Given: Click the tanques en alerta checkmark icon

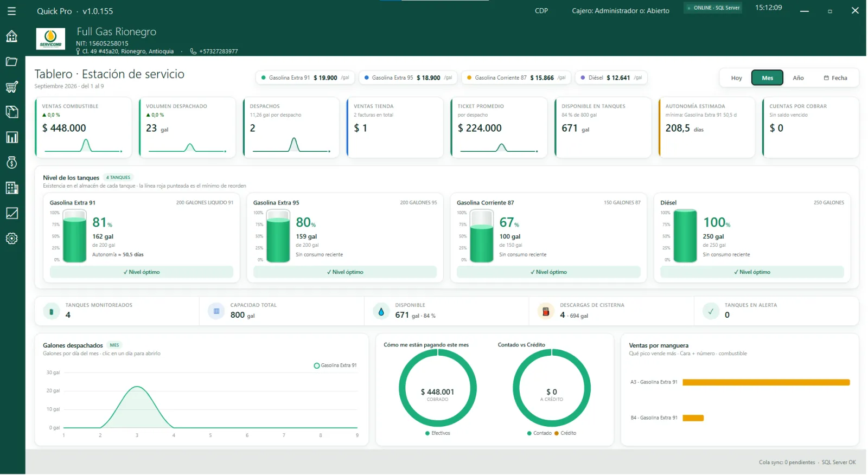Looking at the screenshot, I should [711, 311].
